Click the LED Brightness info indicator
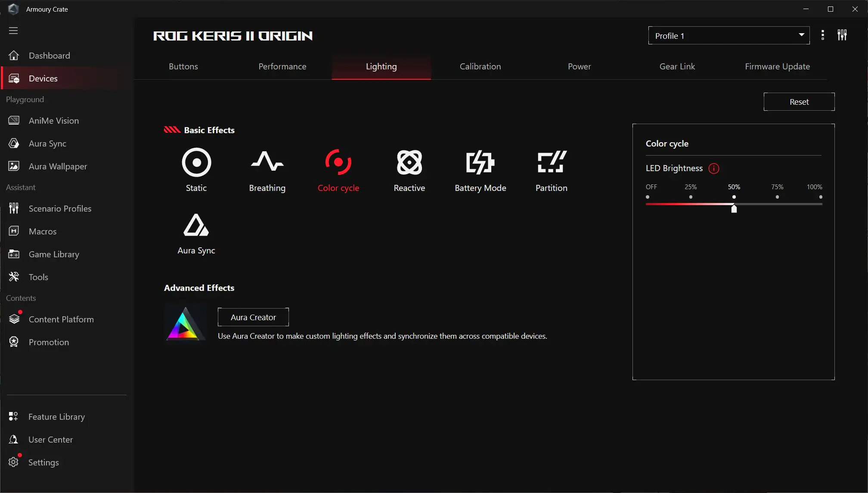 pyautogui.click(x=713, y=168)
